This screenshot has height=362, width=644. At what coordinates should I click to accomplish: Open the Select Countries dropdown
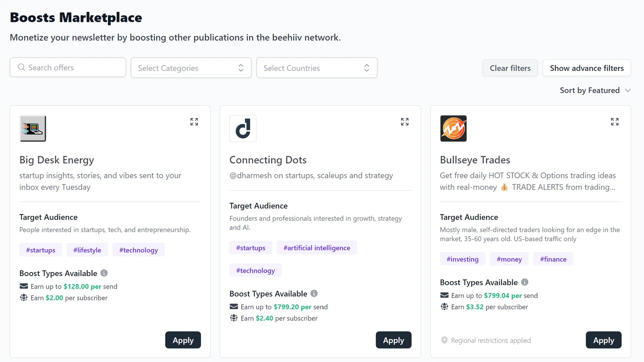tap(316, 68)
